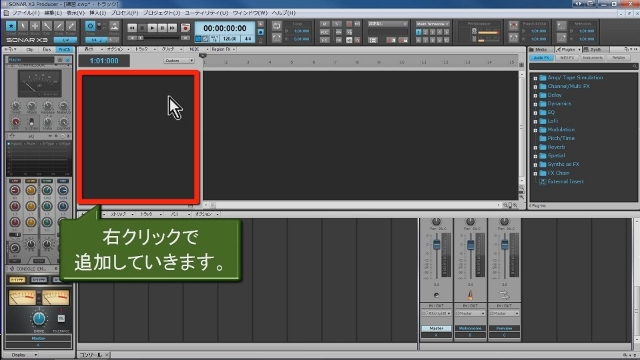The width and height of the screenshot is (640, 360).
Task: Expand the Delay plugin folder
Action: coord(535,96)
